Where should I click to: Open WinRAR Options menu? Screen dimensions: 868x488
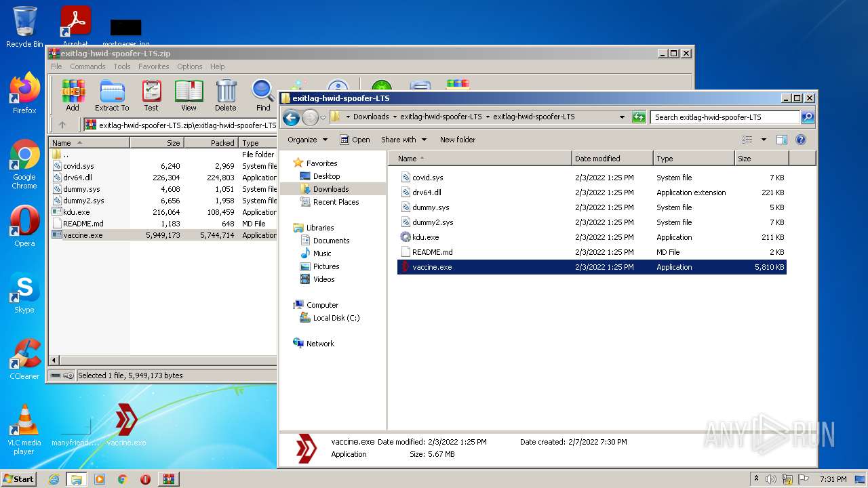(x=190, y=66)
